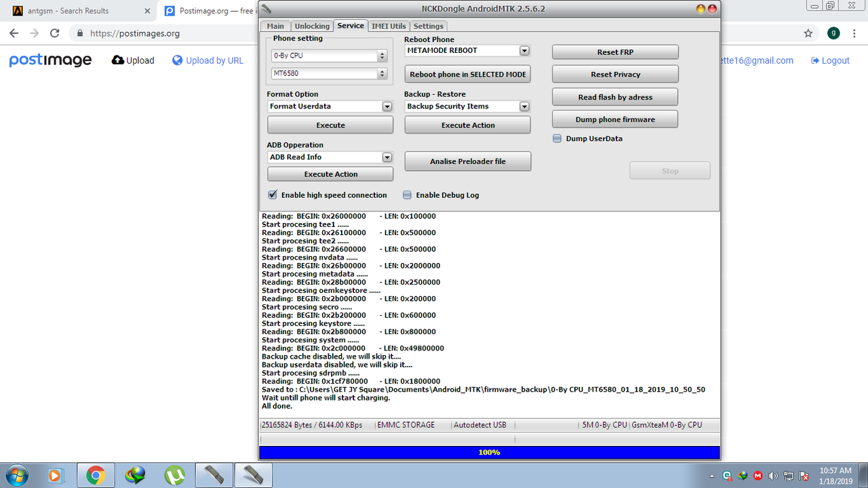868x488 pixels.
Task: Tick the Enable Debug Log checkbox
Action: 407,195
